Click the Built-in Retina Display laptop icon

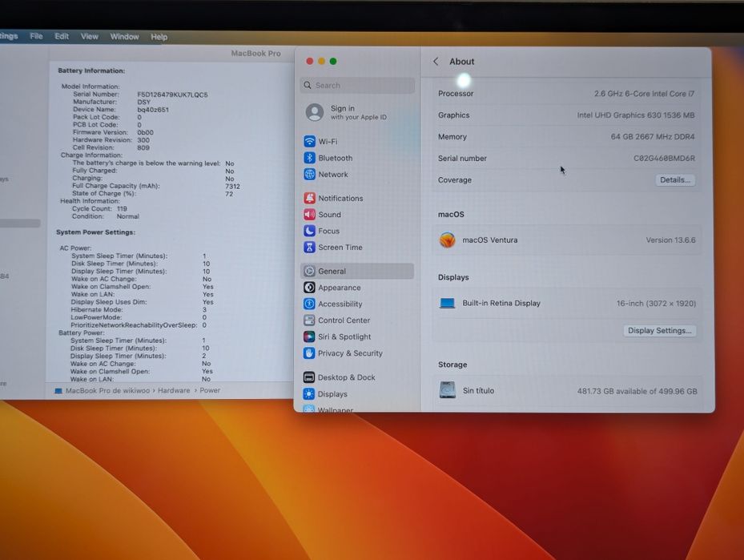(447, 303)
